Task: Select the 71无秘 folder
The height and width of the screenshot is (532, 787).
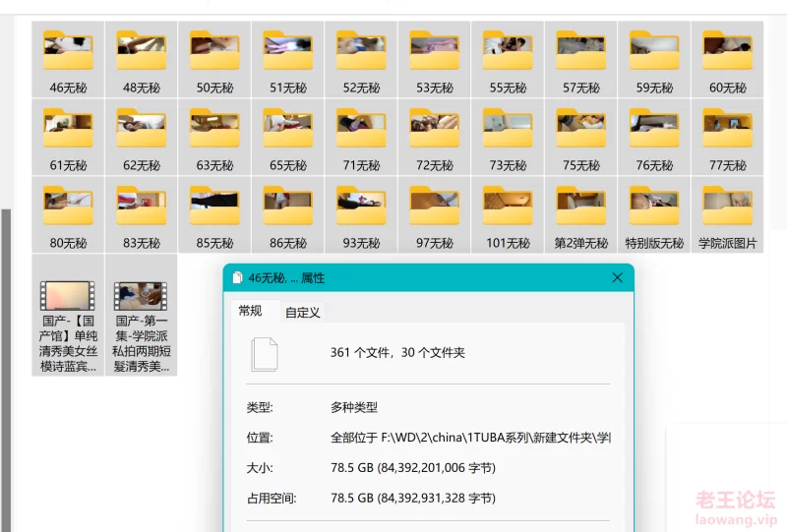Action: tap(361, 137)
